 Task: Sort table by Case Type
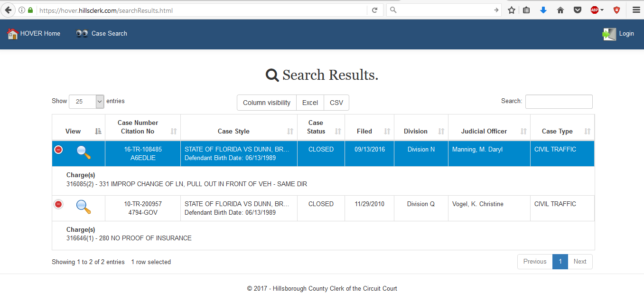tap(562, 127)
